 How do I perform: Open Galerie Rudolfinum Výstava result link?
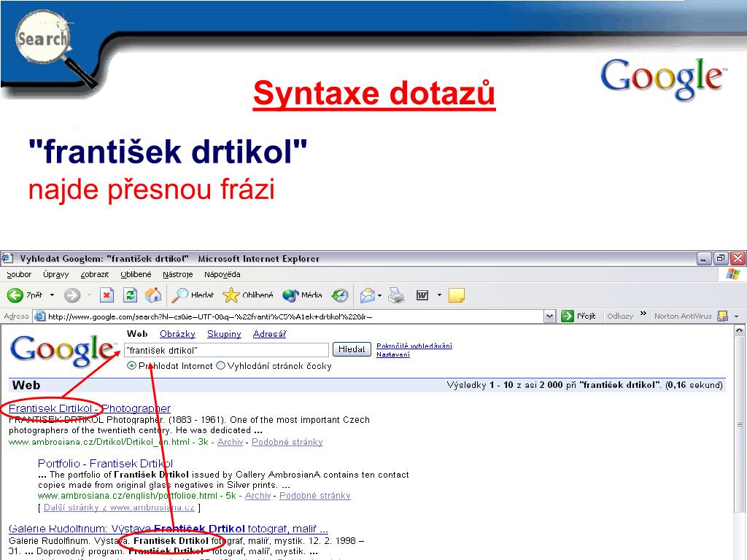pyautogui.click(x=169, y=529)
